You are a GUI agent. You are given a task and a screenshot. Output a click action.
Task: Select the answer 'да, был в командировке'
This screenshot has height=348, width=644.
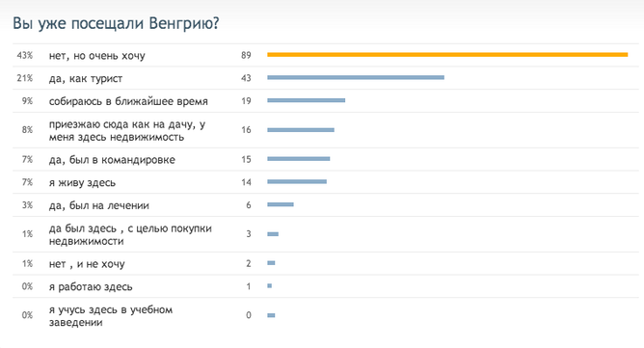tap(112, 160)
